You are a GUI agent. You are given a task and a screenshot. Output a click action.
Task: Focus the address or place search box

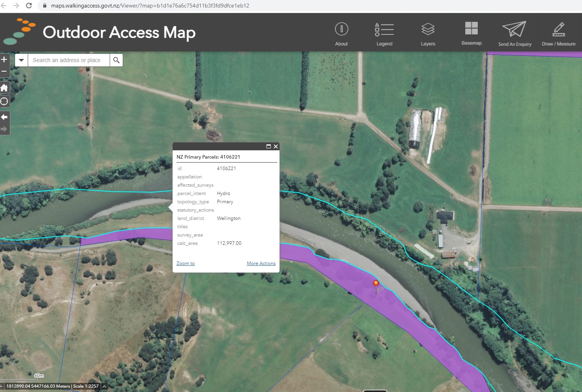[69, 60]
